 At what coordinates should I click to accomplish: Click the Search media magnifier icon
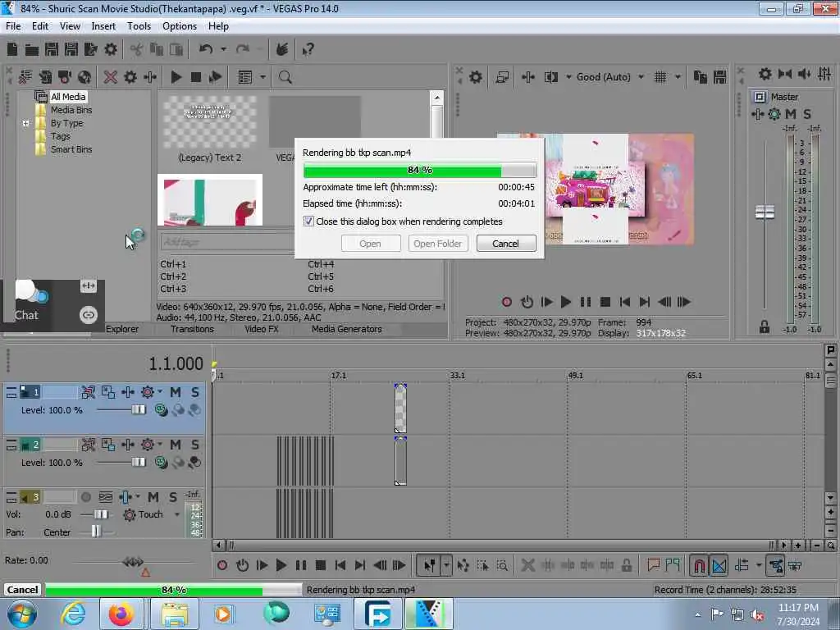[285, 77]
